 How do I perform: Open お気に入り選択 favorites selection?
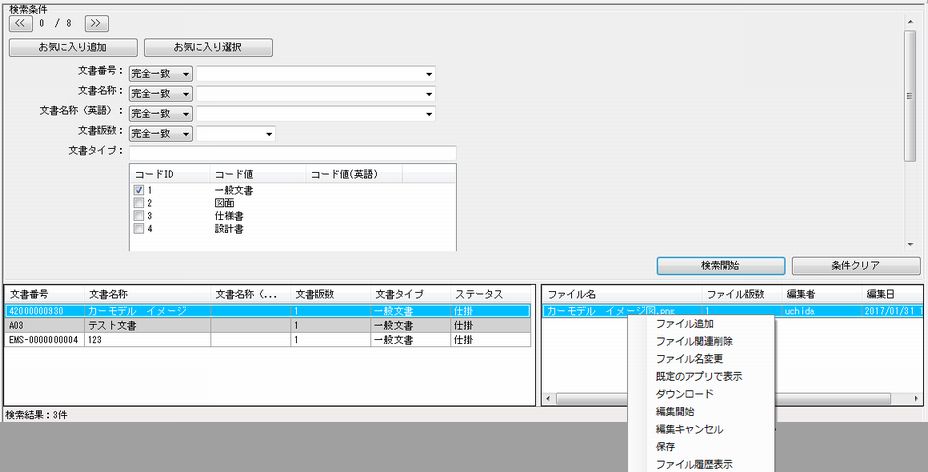click(x=208, y=47)
